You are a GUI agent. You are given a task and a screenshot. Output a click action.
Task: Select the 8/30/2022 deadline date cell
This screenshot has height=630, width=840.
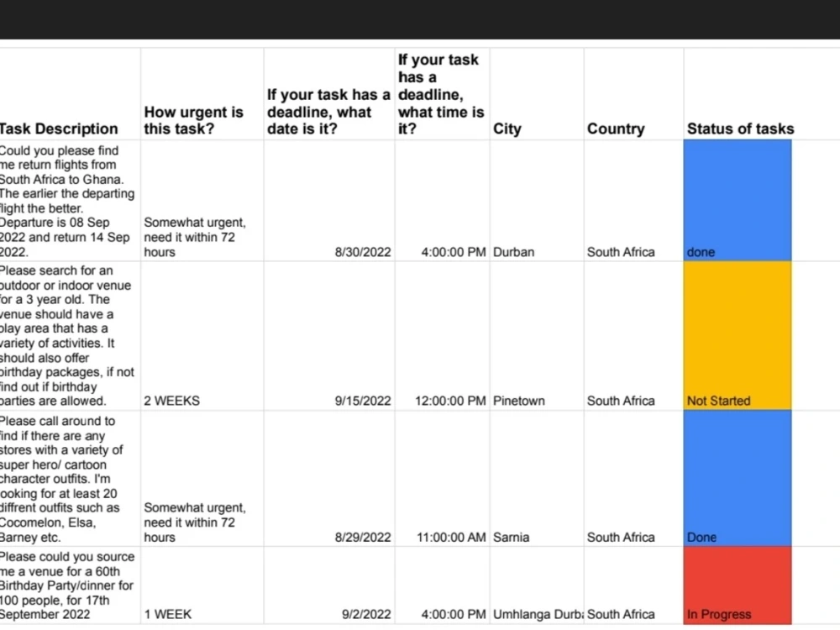[x=329, y=201]
